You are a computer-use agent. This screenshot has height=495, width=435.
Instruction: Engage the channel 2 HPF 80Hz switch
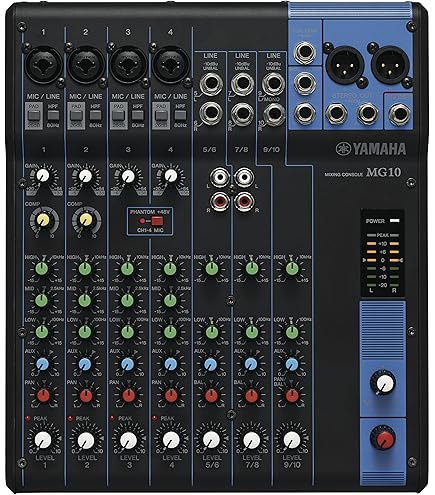point(95,116)
